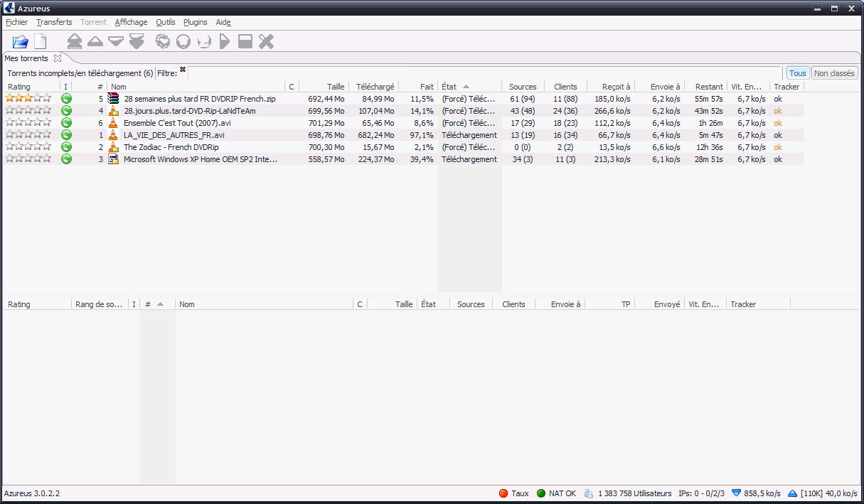Click the move to top toolbar icon

[75, 42]
